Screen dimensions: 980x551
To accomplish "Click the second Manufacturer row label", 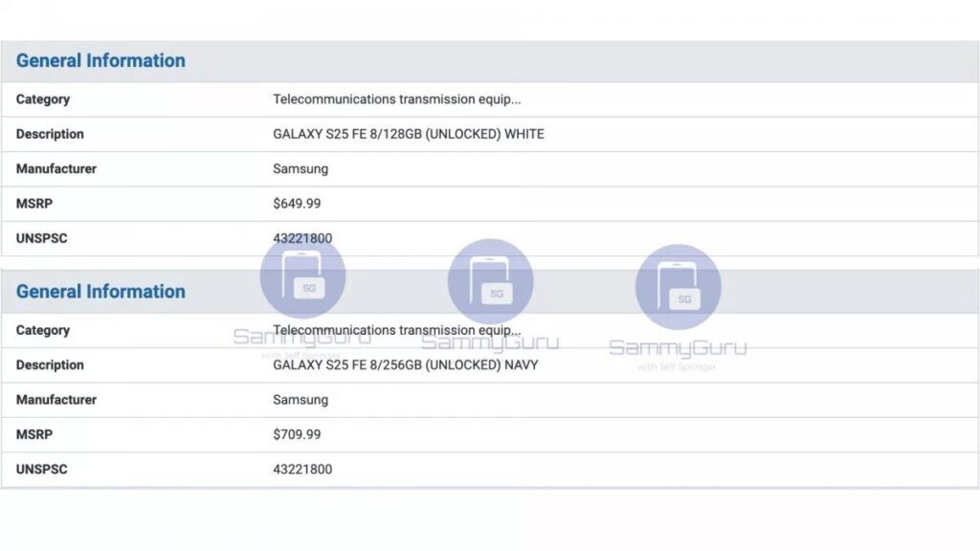I will click(x=56, y=400).
